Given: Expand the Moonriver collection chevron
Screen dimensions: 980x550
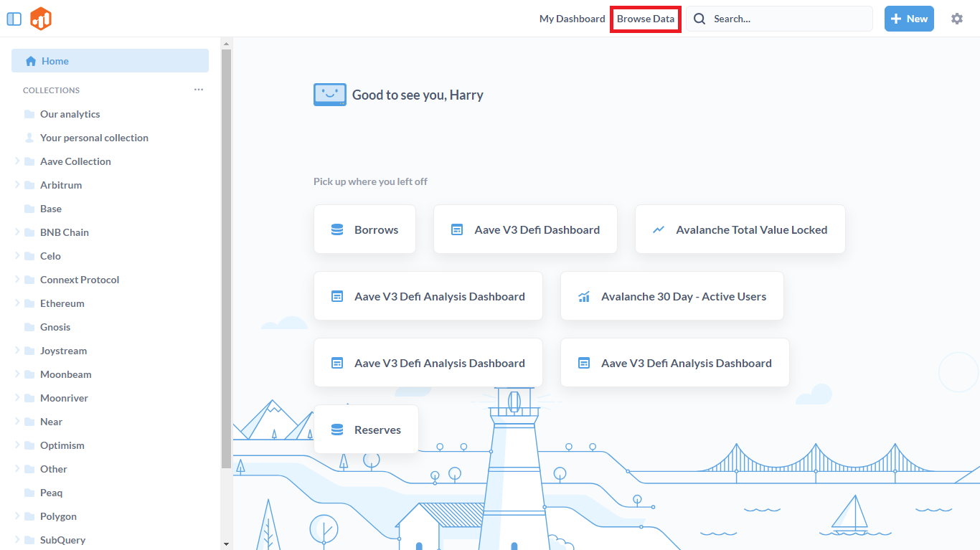Looking at the screenshot, I should pos(17,398).
